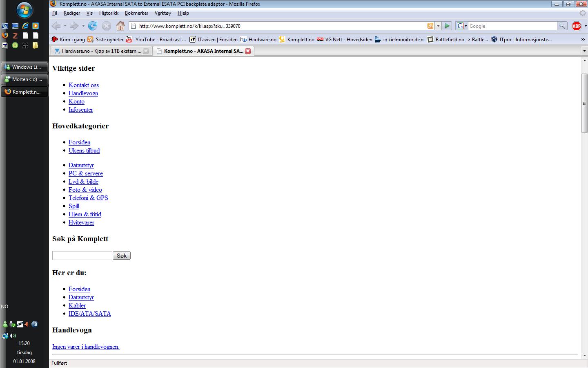Image resolution: width=588 pixels, height=368 pixels.
Task: Open the Firefox home page icon
Action: pos(120,26)
